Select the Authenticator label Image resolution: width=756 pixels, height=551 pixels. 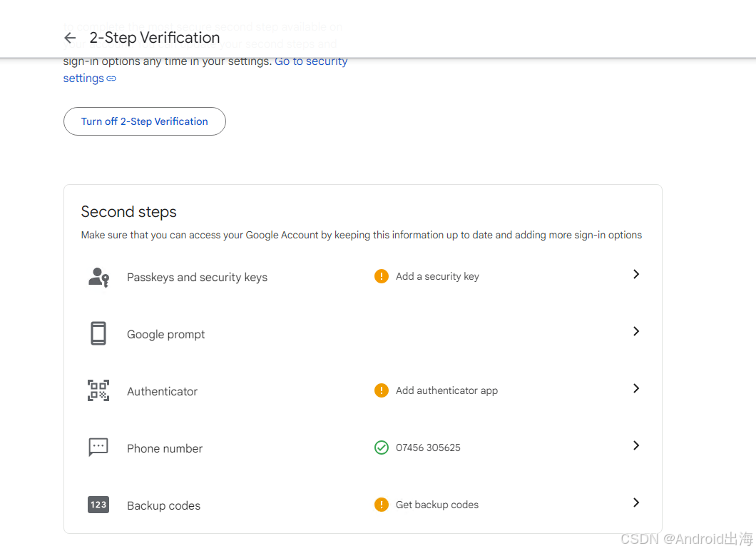(x=162, y=391)
